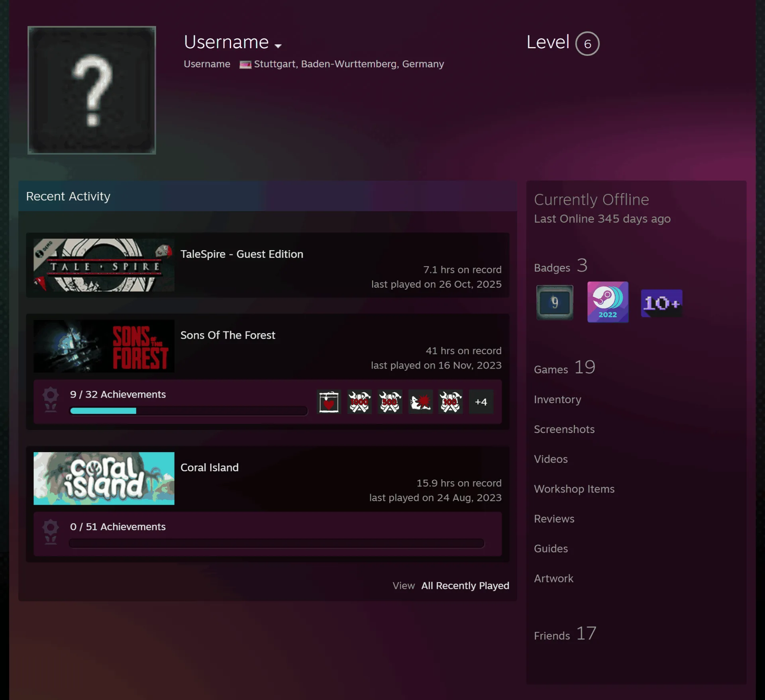Click the Sons Of The Forest achievement progress bar
Image resolution: width=765 pixels, height=700 pixels.
coord(188,411)
